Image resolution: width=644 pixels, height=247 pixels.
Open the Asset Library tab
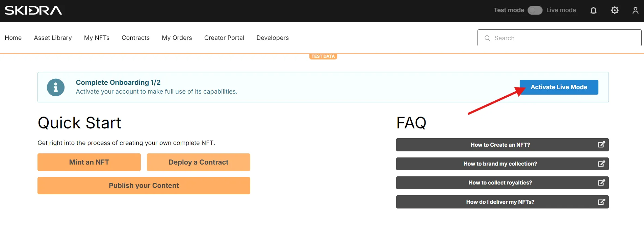tap(53, 38)
